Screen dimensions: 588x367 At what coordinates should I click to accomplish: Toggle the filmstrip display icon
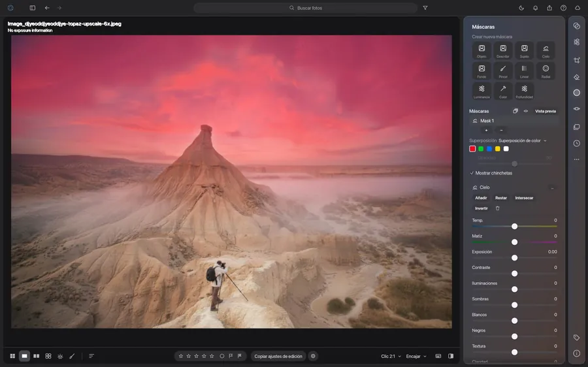(x=438, y=356)
